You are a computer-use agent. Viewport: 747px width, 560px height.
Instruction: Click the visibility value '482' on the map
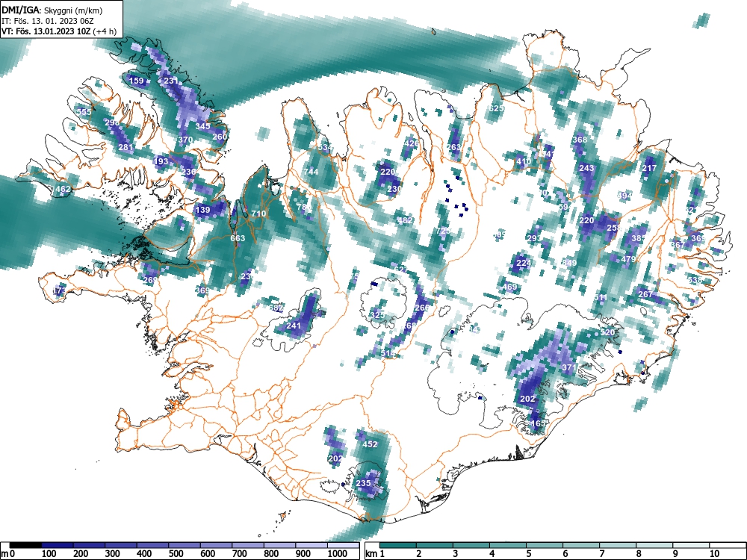(x=405, y=220)
